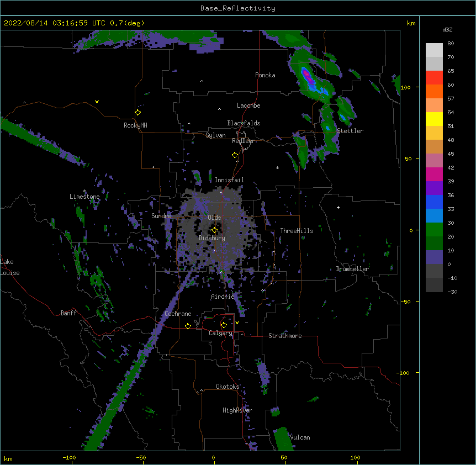
Task: Click the Ponoka city label
Action: (x=265, y=75)
